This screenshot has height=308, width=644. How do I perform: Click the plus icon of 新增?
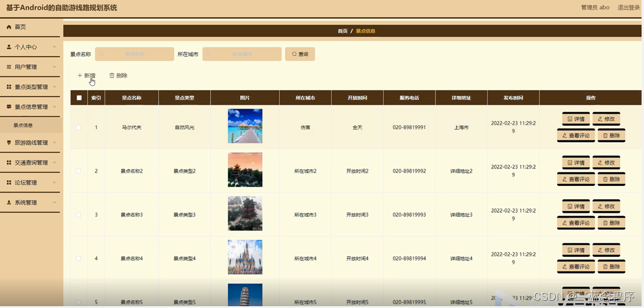80,75
